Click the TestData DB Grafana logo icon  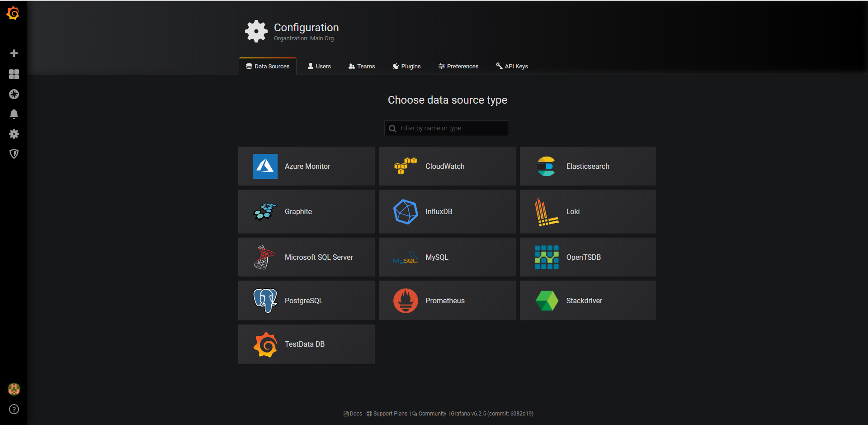[265, 344]
